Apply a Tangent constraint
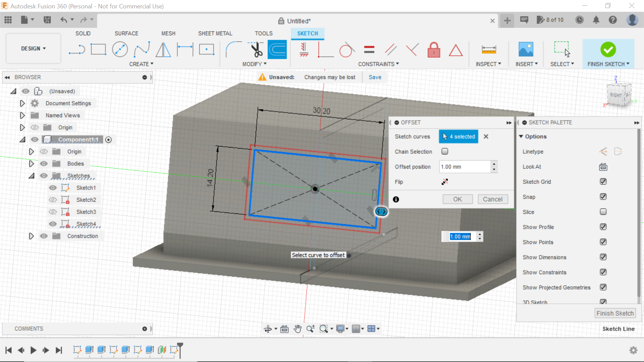This screenshot has height=362, width=644. pos(347,49)
